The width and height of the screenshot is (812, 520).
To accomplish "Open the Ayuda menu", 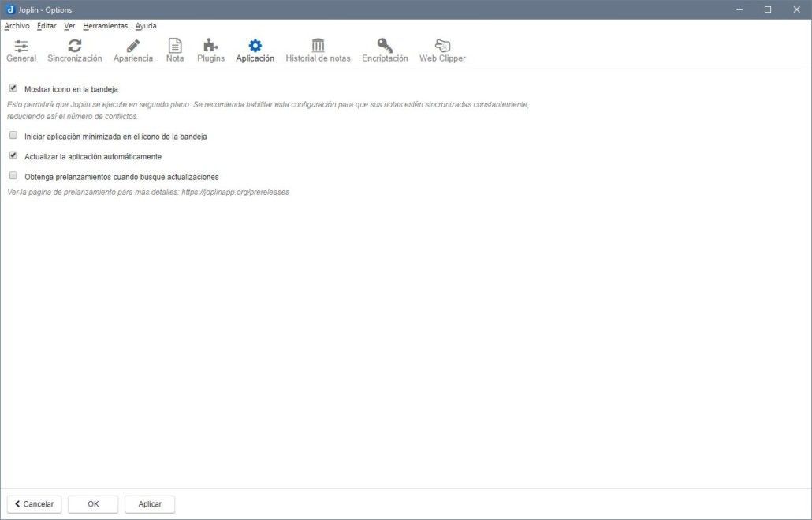I will click(x=146, y=26).
